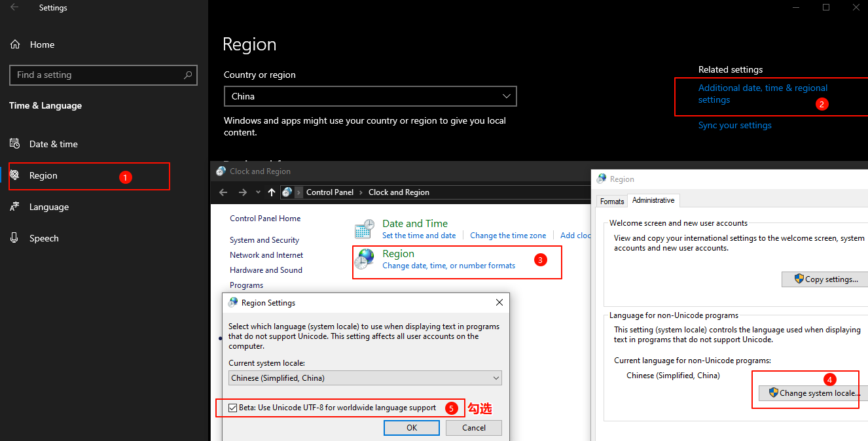Click the Region globe clock icon in Control Panel
868x441 pixels.
(x=365, y=260)
